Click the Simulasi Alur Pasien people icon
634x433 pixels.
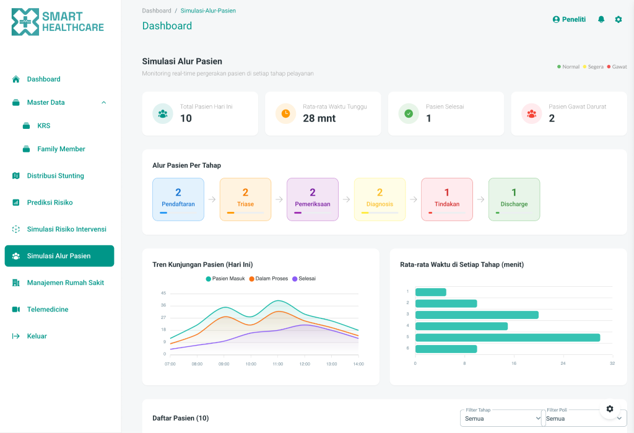[x=16, y=256]
